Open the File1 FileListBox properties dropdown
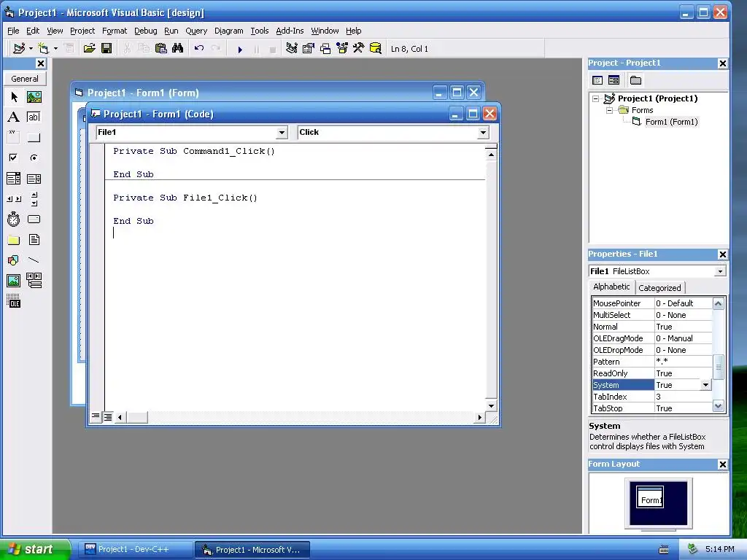Image resolution: width=747 pixels, height=560 pixels. pyautogui.click(x=720, y=271)
